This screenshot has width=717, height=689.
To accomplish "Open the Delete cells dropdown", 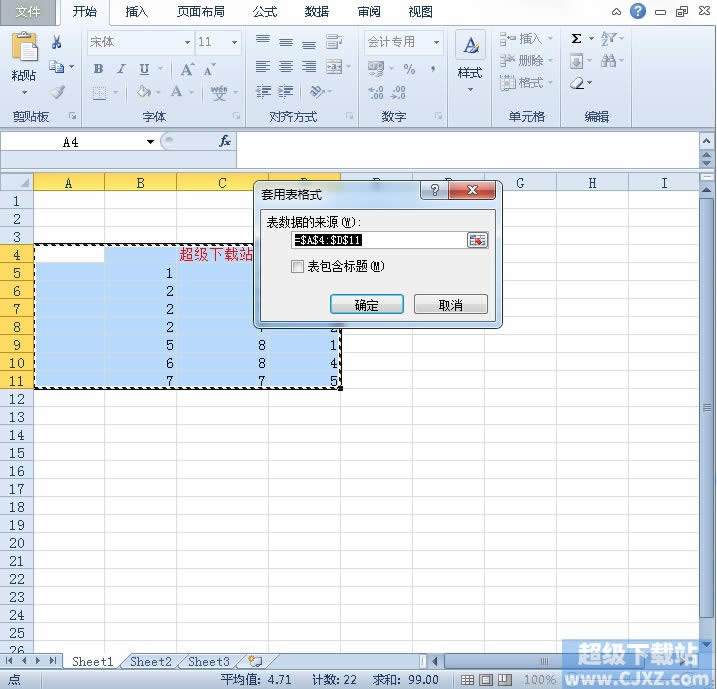I will (x=550, y=60).
